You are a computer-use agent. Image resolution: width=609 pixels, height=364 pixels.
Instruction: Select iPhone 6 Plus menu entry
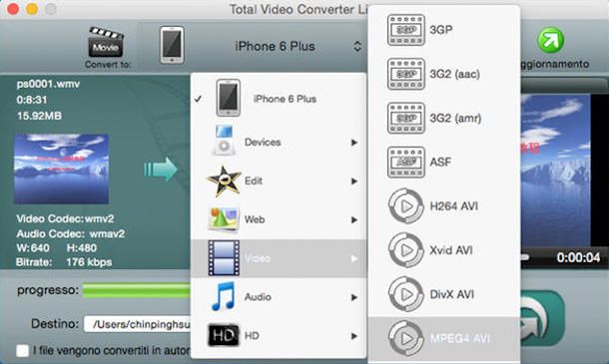coord(279,99)
